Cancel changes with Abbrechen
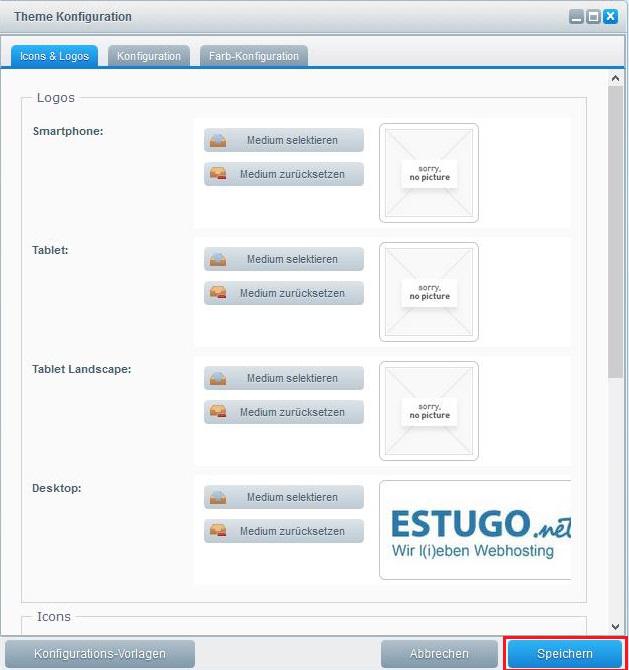Image resolution: width=629 pixels, height=670 pixels. [x=439, y=654]
